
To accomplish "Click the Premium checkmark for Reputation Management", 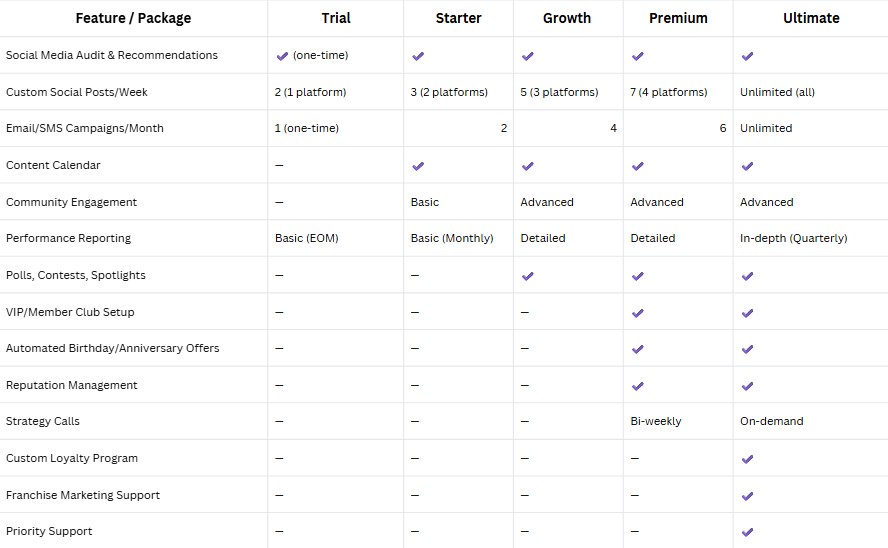I will click(638, 386).
